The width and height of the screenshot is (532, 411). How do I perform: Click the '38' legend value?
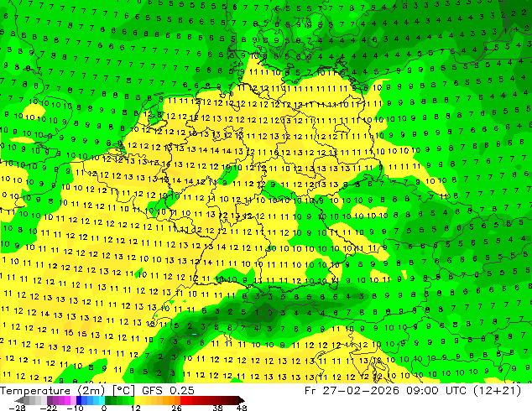[217, 408]
